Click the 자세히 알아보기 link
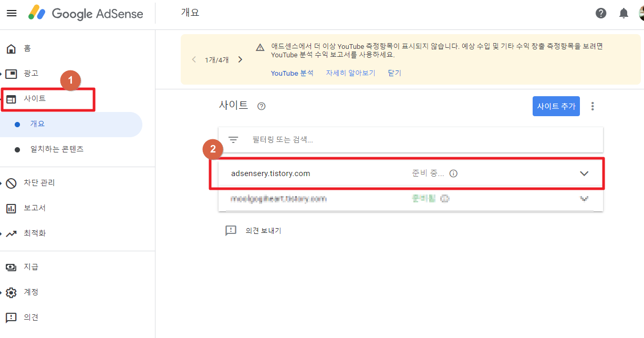This screenshot has height=338, width=644. (350, 73)
